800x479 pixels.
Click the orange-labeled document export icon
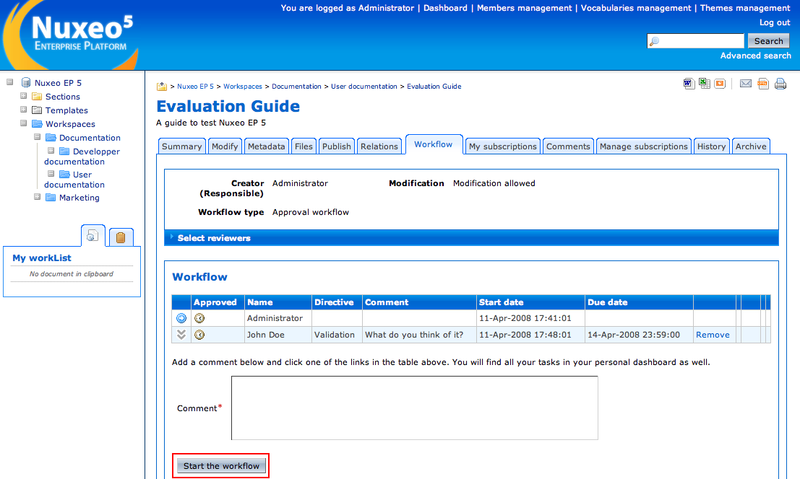coord(763,84)
